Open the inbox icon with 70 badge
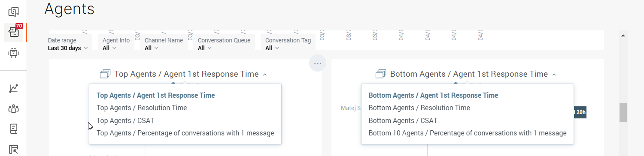Screen dimensions: 644x156 13,33
